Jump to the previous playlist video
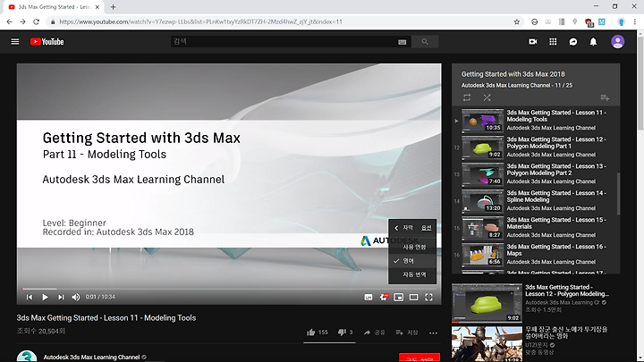The image size is (644, 362). click(x=30, y=297)
